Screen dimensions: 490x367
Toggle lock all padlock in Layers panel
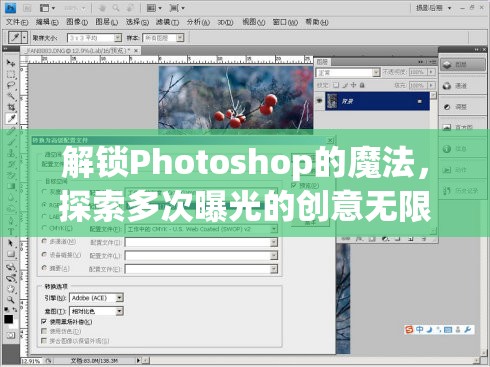pyautogui.click(x=362, y=85)
